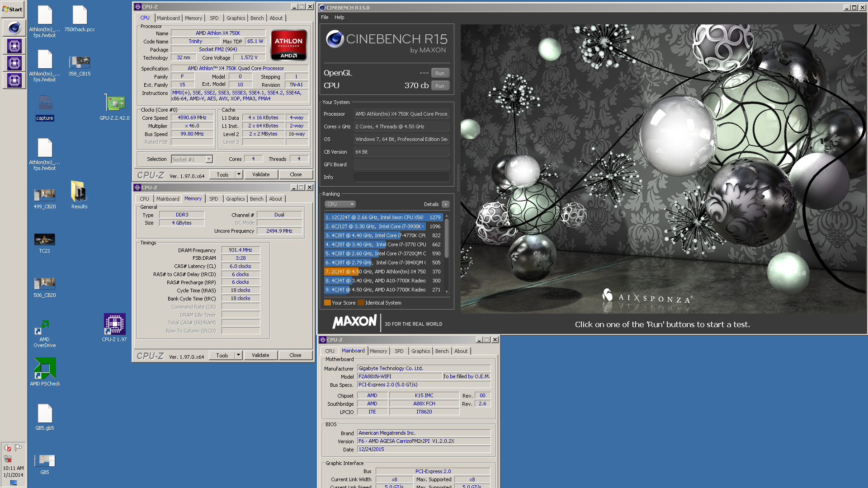Click the Athlon logo in CPU-Z
868x488 pixels.
coord(289,45)
